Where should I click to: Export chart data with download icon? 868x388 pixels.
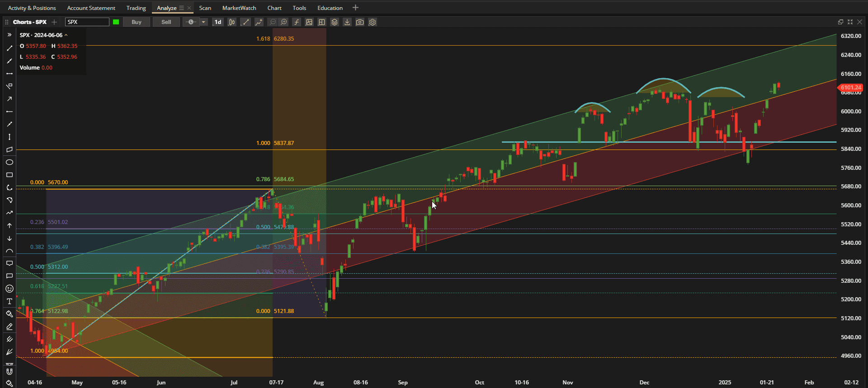[x=347, y=22]
